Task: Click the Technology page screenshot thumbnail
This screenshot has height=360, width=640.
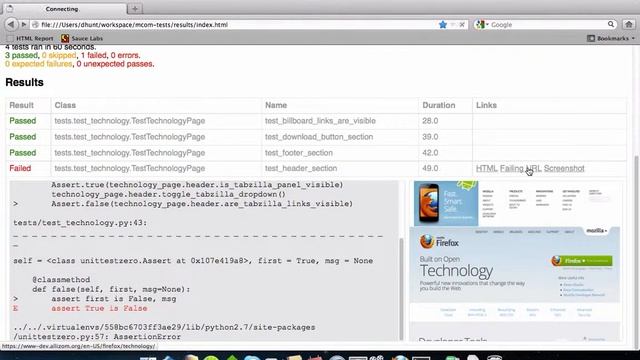Action: (515, 261)
